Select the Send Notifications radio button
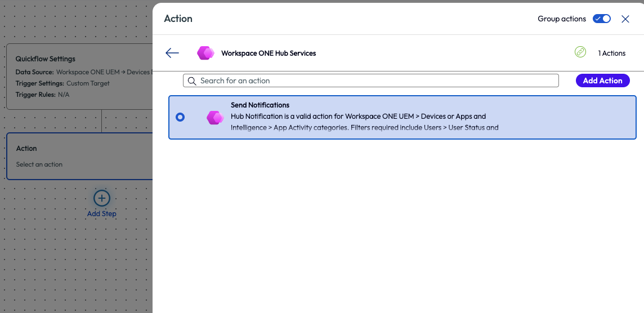Viewport: 644px width, 313px height. click(180, 117)
